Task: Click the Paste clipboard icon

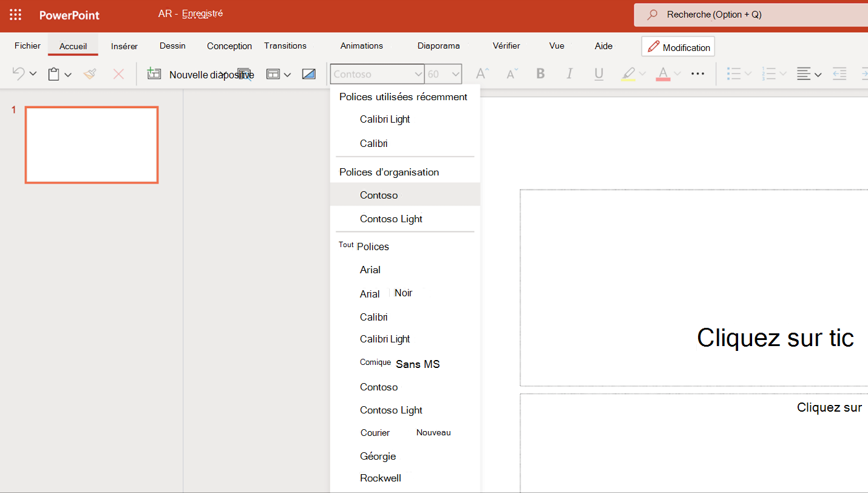Action: point(54,74)
